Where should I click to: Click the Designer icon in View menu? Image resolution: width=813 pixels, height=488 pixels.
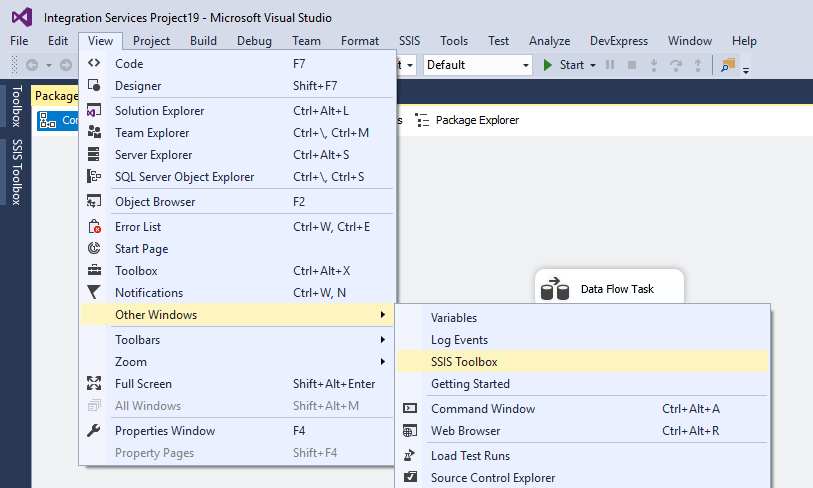tap(94, 85)
